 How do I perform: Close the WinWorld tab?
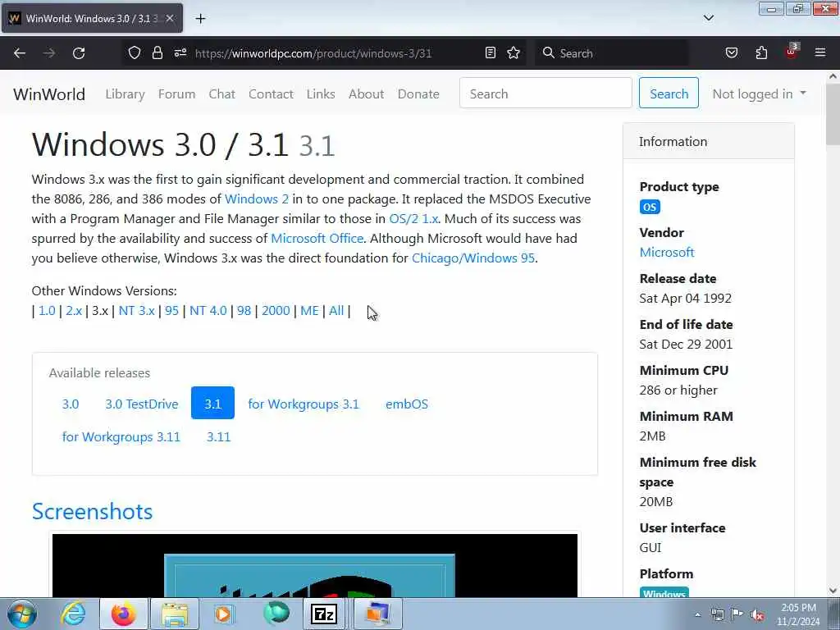tap(170, 18)
